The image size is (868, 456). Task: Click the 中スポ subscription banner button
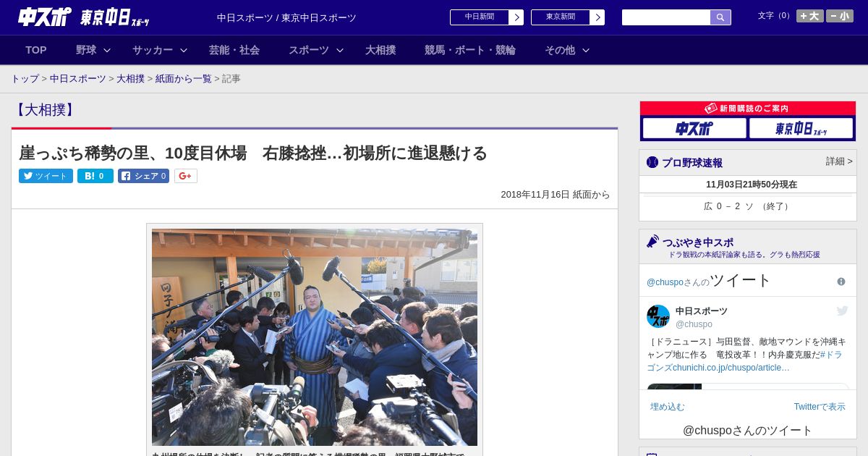tap(694, 128)
